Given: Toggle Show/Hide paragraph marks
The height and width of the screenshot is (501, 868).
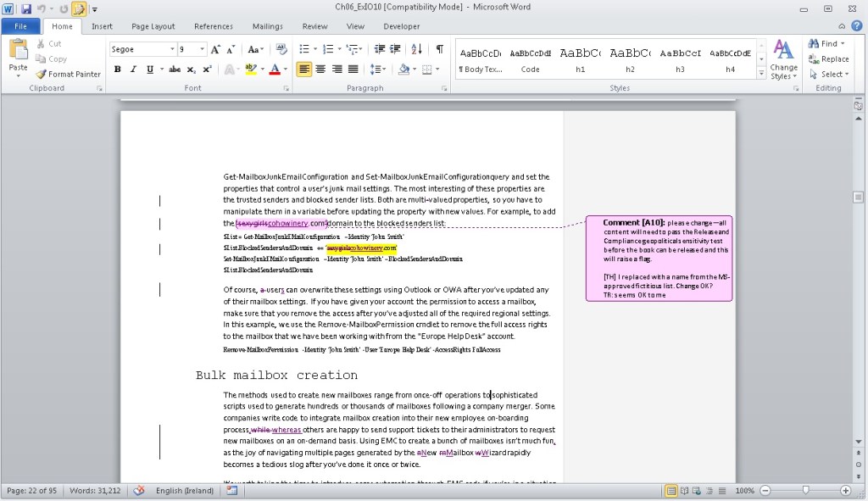Looking at the screenshot, I should (x=439, y=49).
